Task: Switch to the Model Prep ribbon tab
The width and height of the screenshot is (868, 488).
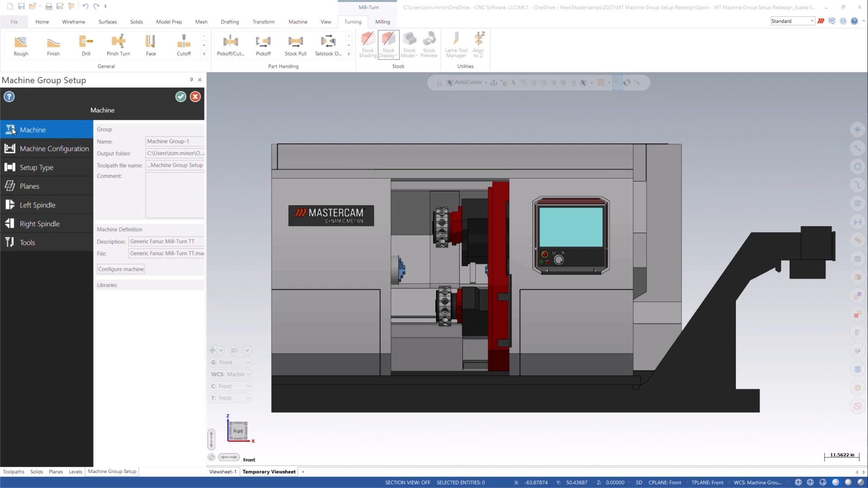Action: [169, 22]
